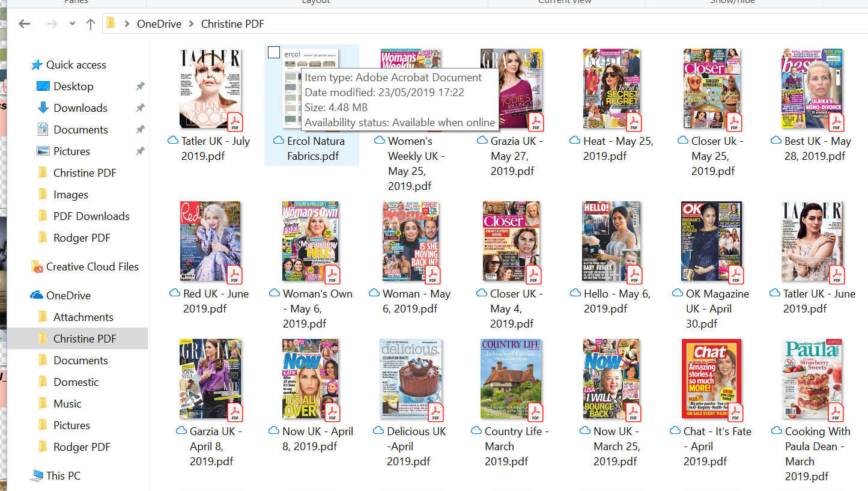Click the Pictures icon in Quick access
Image resolution: width=868 pixels, height=491 pixels.
tap(43, 151)
